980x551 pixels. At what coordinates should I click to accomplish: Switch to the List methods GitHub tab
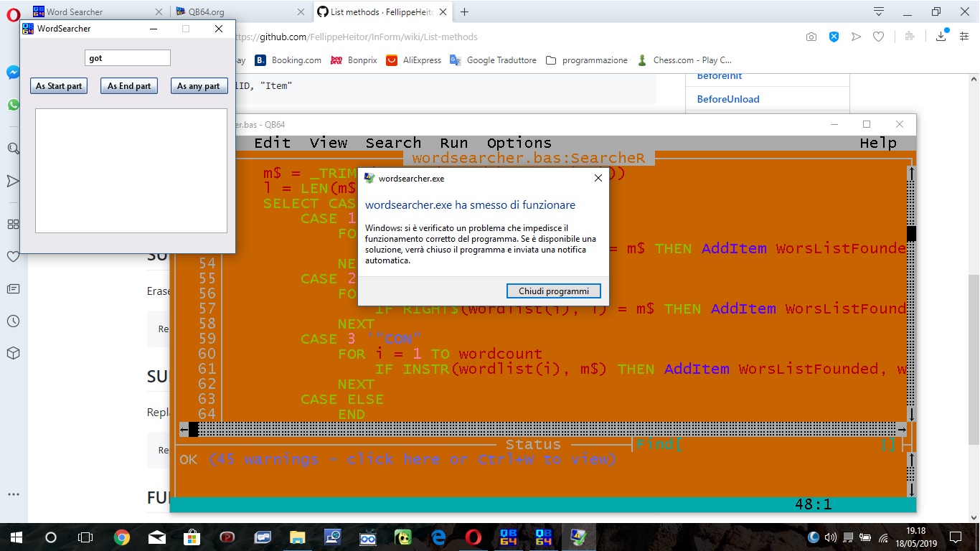coord(385,11)
